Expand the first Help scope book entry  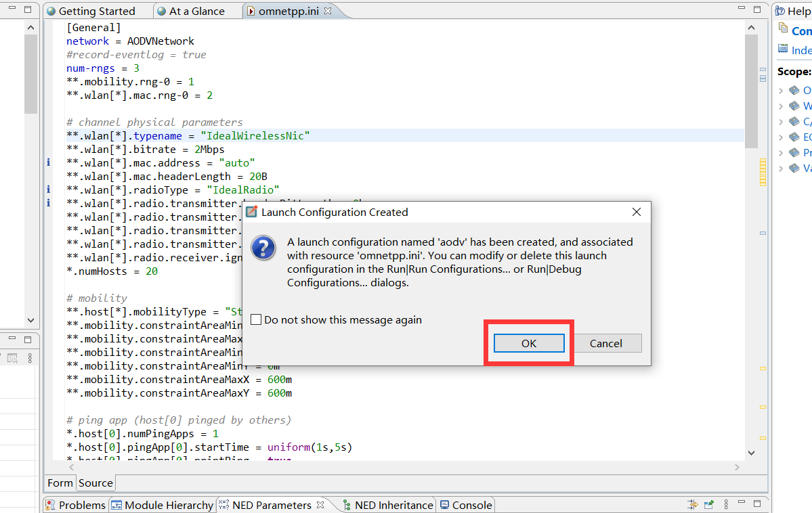tap(781, 91)
